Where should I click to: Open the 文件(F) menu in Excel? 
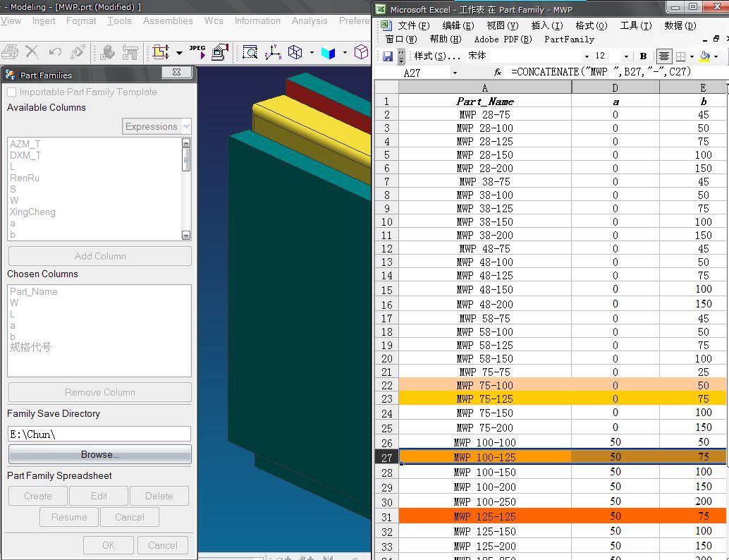413,25
